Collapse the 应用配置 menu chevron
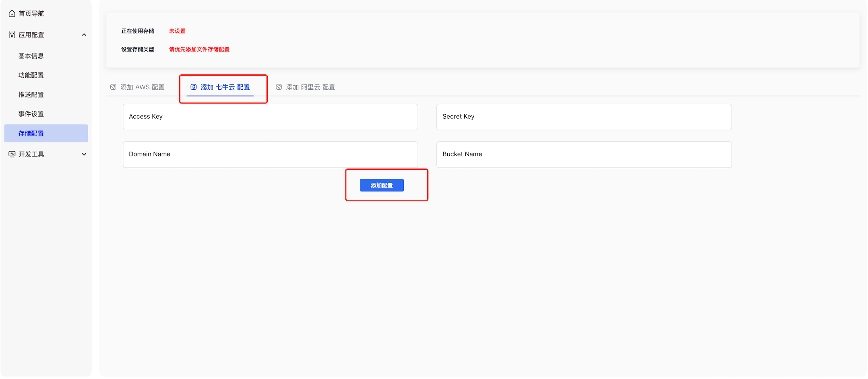Screen dimensions: 868x379 tap(84, 35)
